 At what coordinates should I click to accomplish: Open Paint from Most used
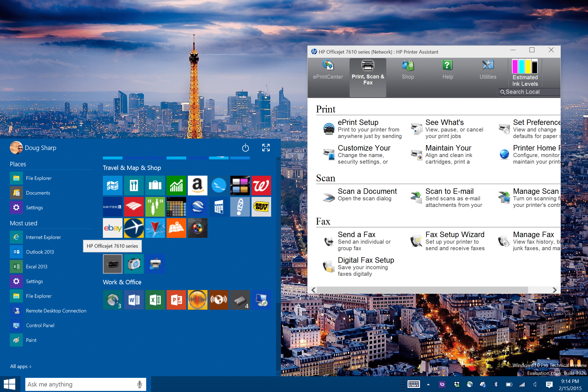pos(51,340)
